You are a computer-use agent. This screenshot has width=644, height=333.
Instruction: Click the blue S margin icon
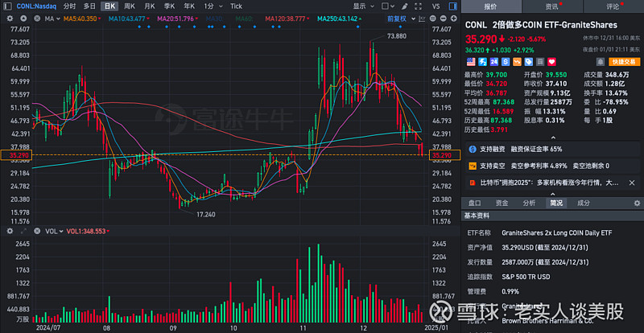pos(506,62)
